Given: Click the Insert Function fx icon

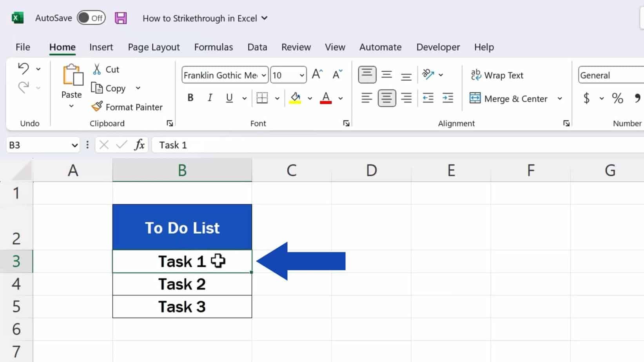Looking at the screenshot, I should (x=140, y=145).
